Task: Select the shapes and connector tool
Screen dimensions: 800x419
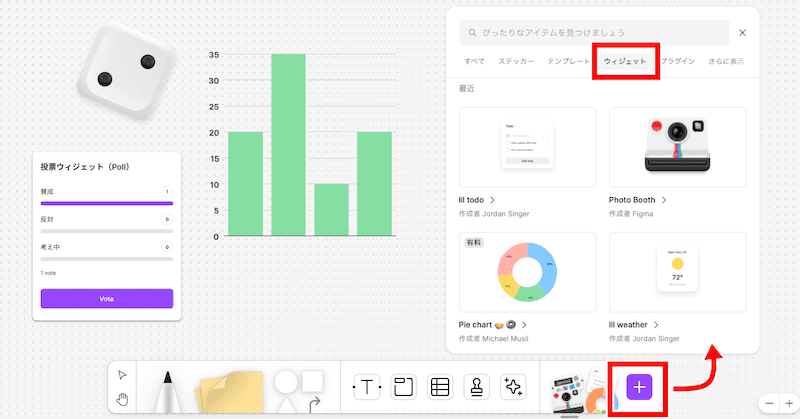Action: (x=298, y=389)
